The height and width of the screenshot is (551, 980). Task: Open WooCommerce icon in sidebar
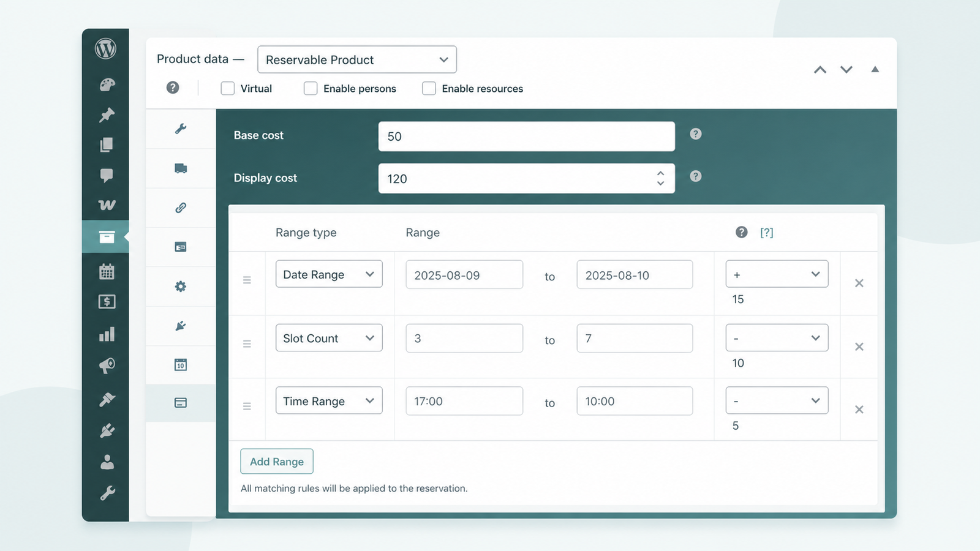click(x=107, y=205)
